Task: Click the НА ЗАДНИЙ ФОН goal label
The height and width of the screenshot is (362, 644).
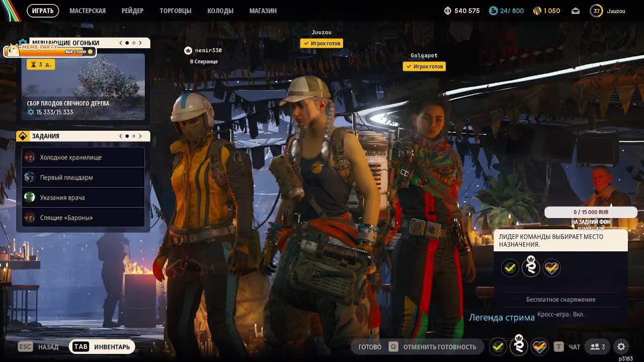Action: [x=591, y=222]
